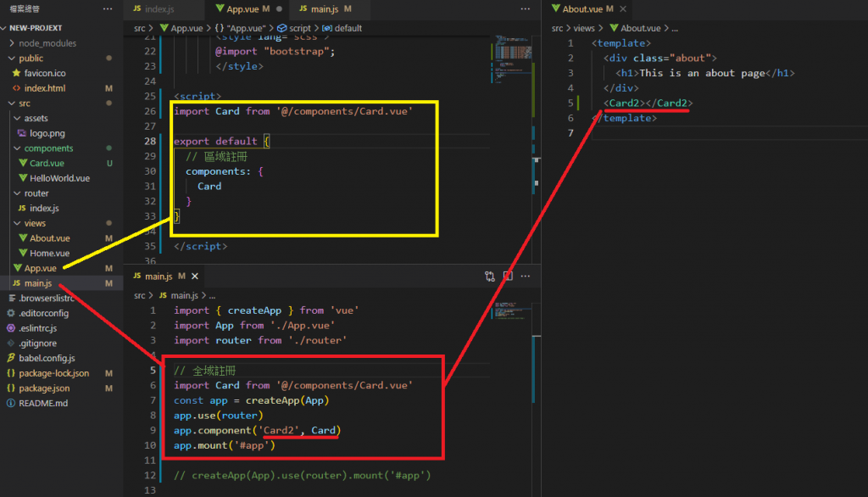
Task: Select the main.js tab in lower pane
Action: click(x=164, y=276)
